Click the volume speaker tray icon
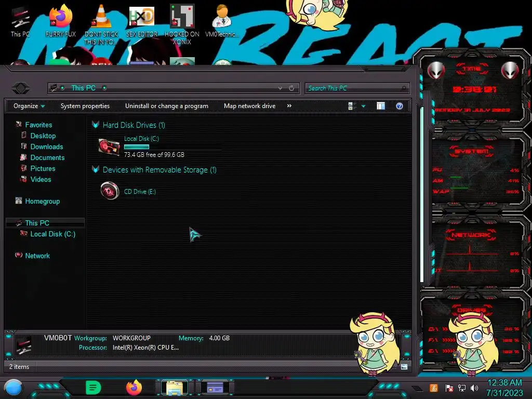This screenshot has width=532, height=399. point(474,388)
